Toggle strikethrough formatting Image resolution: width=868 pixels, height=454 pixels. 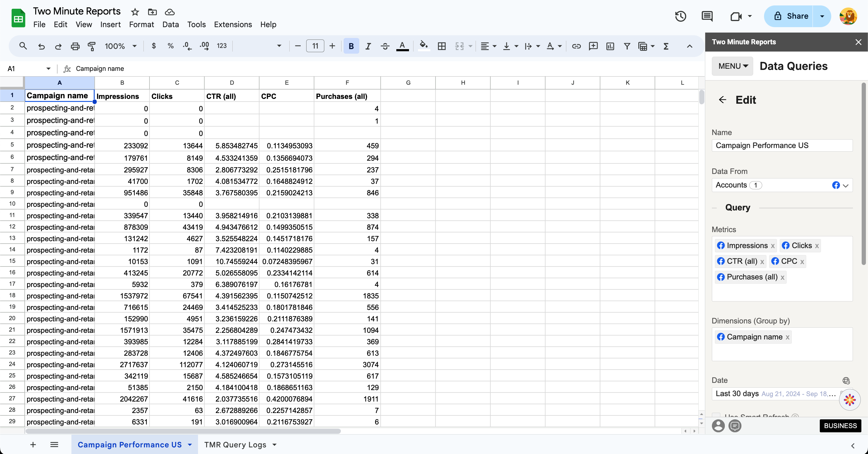385,46
